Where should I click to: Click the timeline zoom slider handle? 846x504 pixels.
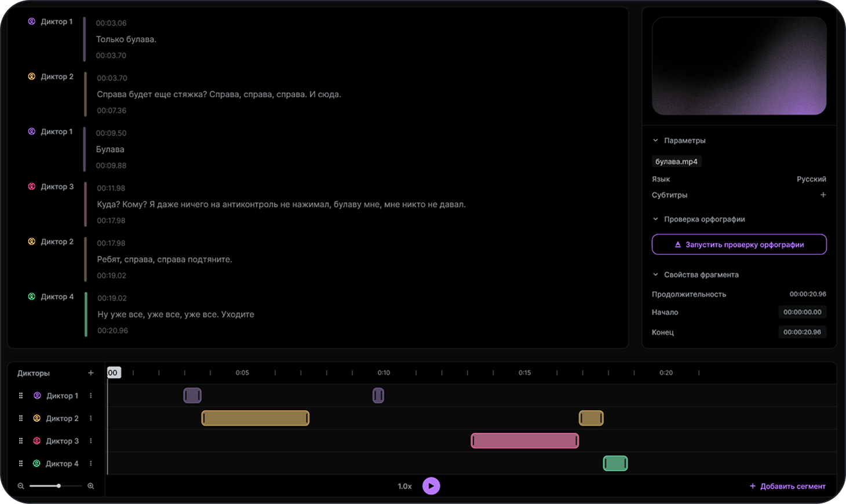click(59, 486)
